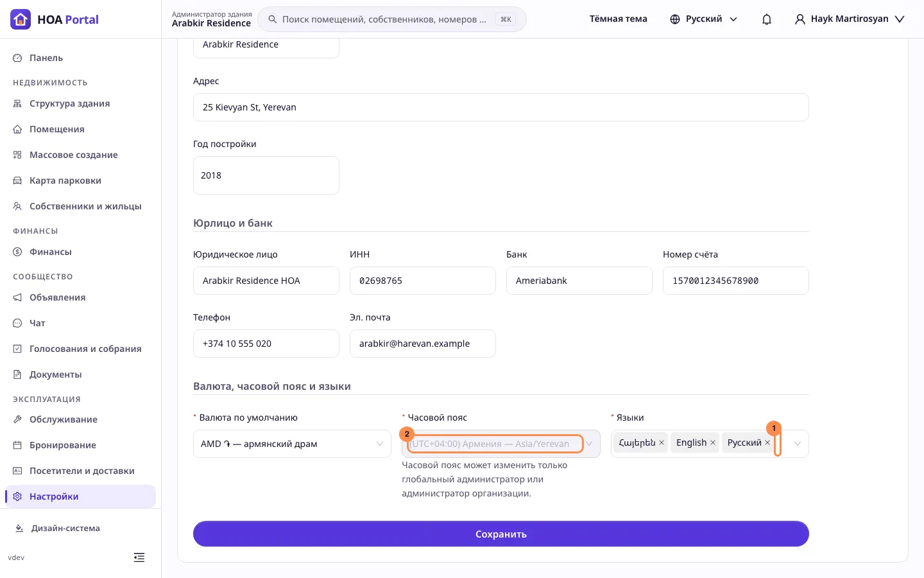Navigate to Массовое создание
Viewport: 924px width, 578px height.
tap(80, 155)
